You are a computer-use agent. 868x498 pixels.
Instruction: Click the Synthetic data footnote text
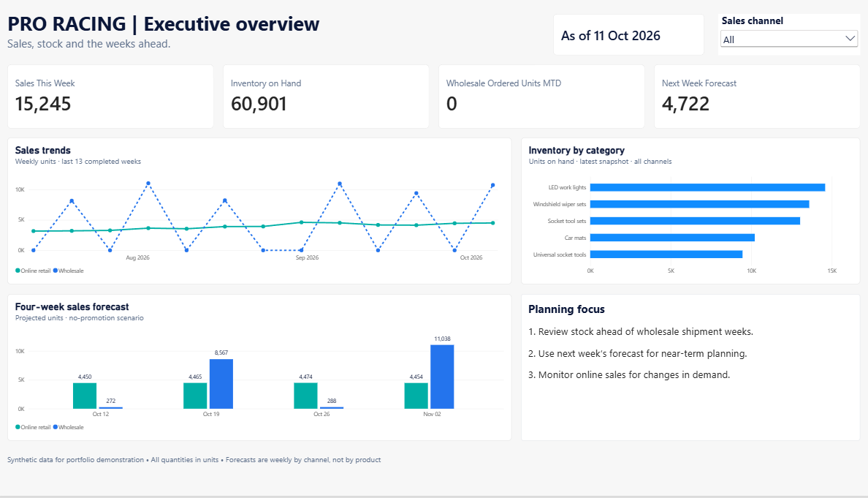pyautogui.click(x=194, y=460)
